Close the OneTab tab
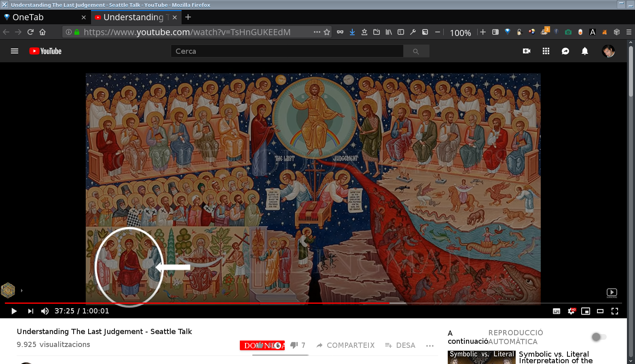The width and height of the screenshot is (635, 364). pos(84,17)
